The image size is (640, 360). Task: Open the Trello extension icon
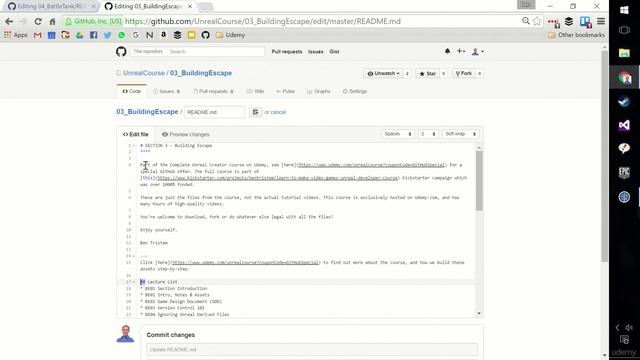coord(585,22)
